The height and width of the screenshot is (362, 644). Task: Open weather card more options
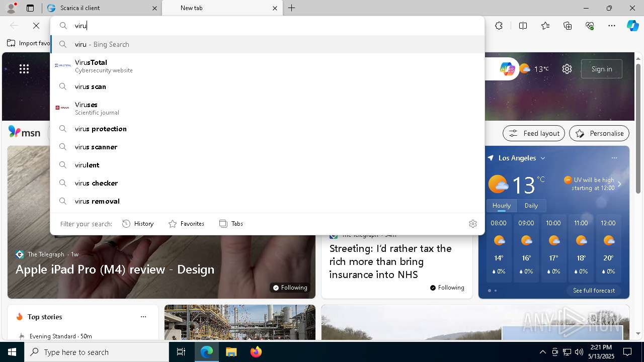[614, 158]
